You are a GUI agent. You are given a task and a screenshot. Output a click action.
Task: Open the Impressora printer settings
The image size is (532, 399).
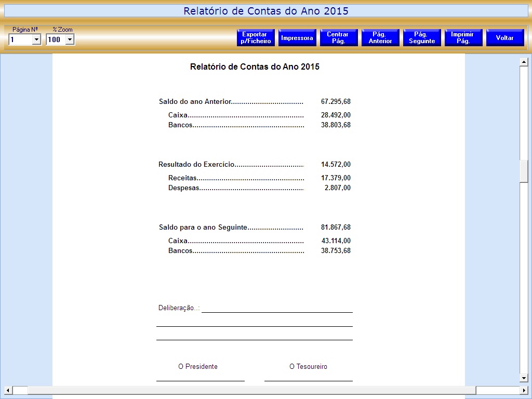[297, 38]
